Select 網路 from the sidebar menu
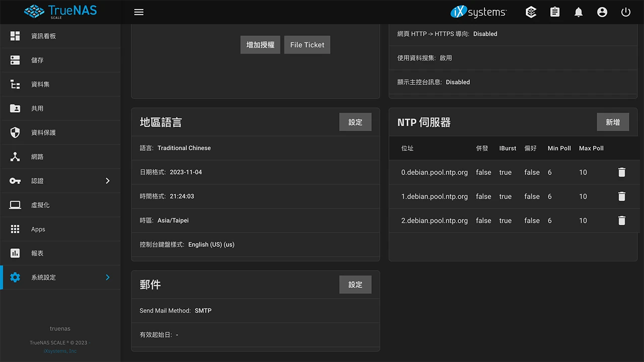The height and width of the screenshot is (362, 644). click(x=15, y=156)
